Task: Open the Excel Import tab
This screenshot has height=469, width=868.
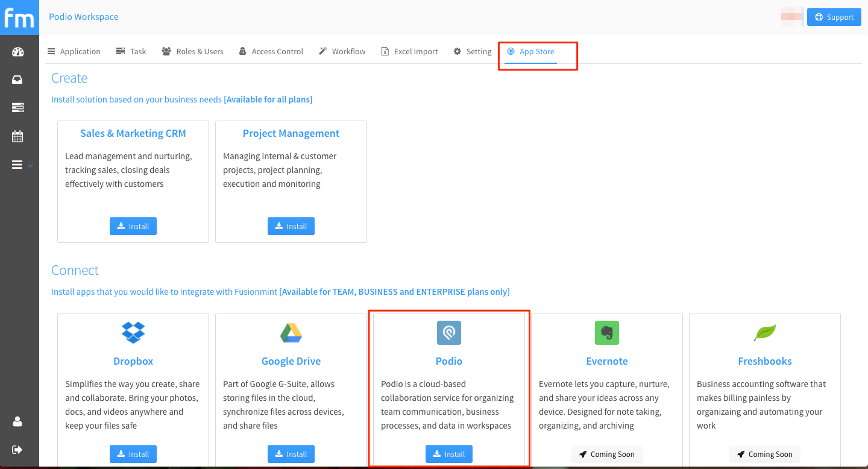Action: [410, 51]
